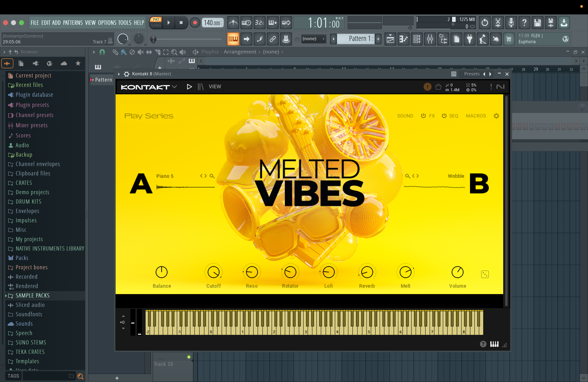Click the Cutoff knob
Screen dimensions: 588x382
[213, 272]
